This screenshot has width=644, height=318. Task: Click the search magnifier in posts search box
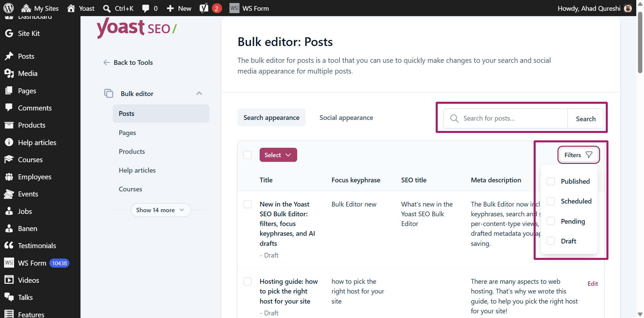coord(454,119)
